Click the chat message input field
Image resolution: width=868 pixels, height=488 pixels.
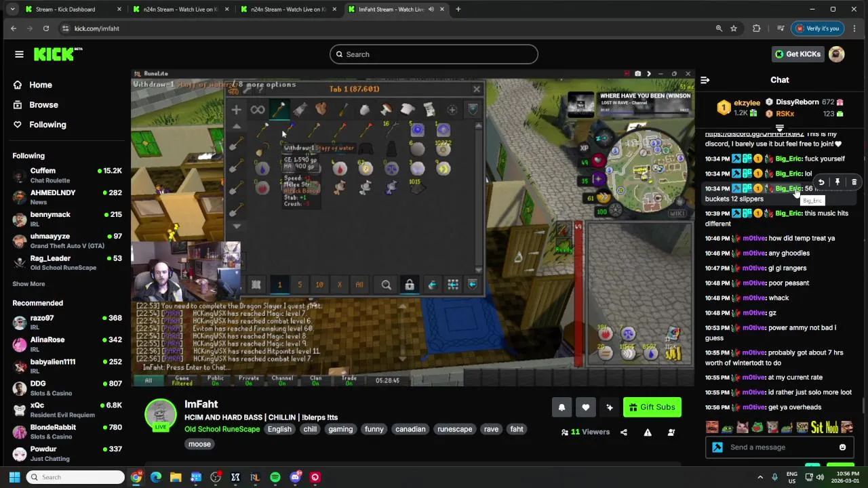[x=780, y=447]
